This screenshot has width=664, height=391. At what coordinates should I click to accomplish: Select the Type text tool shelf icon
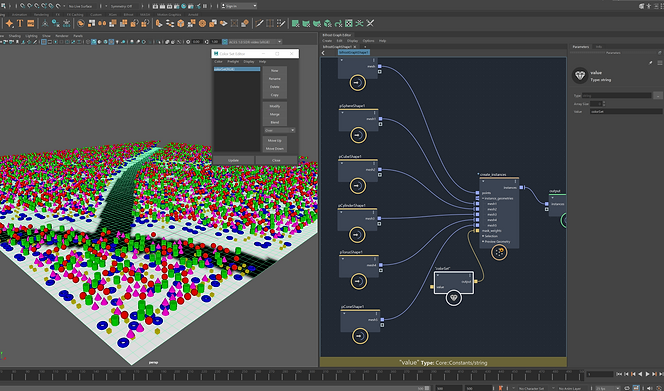pyautogui.click(x=20, y=23)
